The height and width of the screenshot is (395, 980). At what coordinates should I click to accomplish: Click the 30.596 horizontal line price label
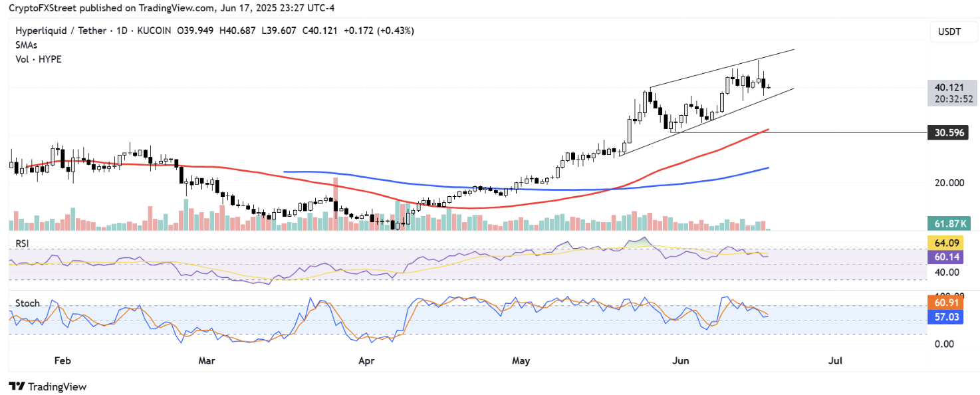(x=948, y=134)
